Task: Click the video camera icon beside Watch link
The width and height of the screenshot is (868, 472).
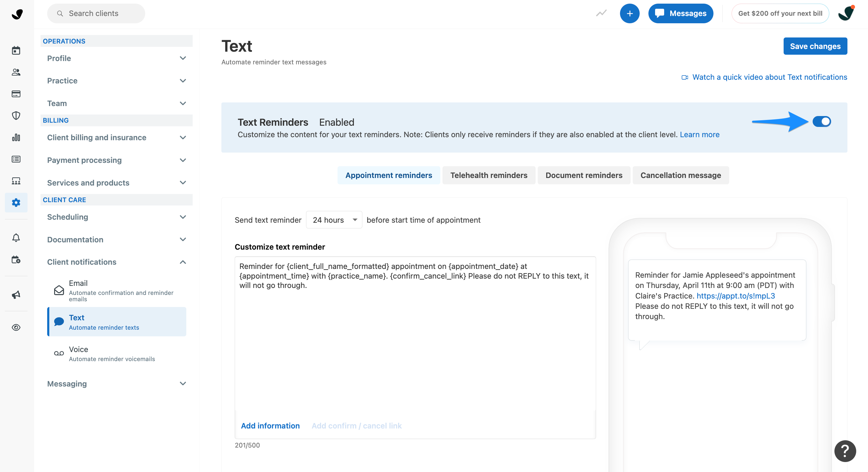Action: point(685,77)
